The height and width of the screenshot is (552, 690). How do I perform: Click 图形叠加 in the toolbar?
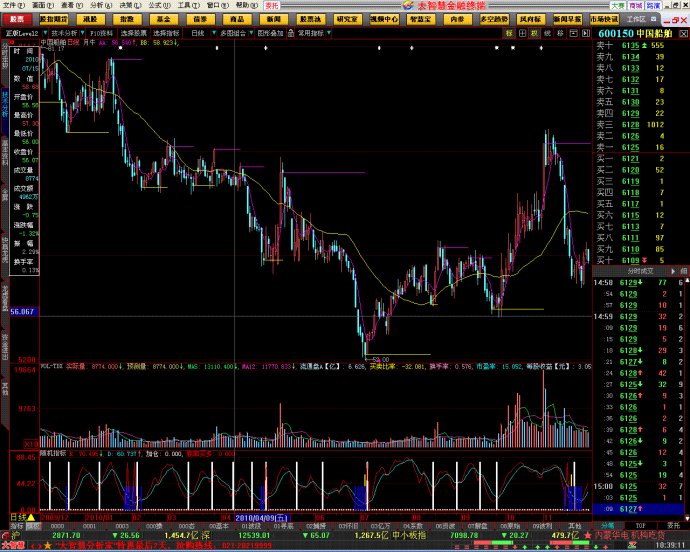(270, 33)
